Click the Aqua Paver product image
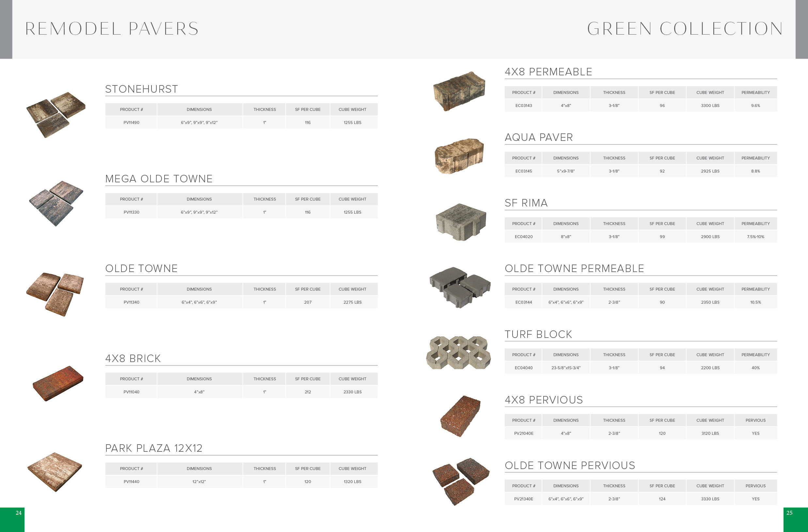808x532 pixels. click(x=459, y=156)
